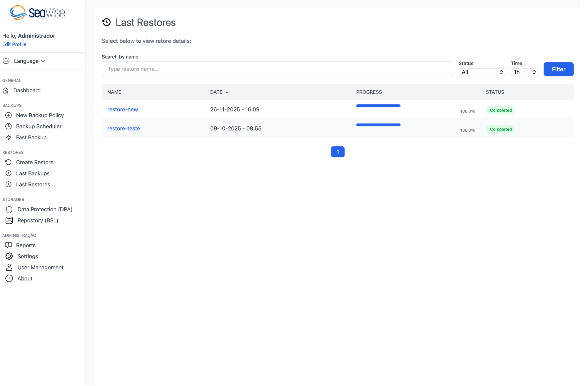Screen dimensions: 588x386
Task: Select the Data Protection (DPA) shield icon
Action: click(x=9, y=209)
